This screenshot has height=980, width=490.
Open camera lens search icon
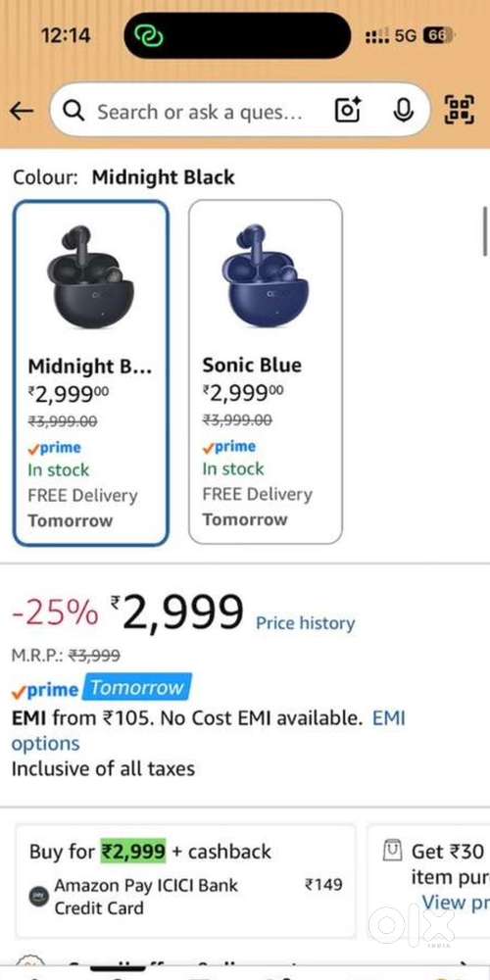349,111
